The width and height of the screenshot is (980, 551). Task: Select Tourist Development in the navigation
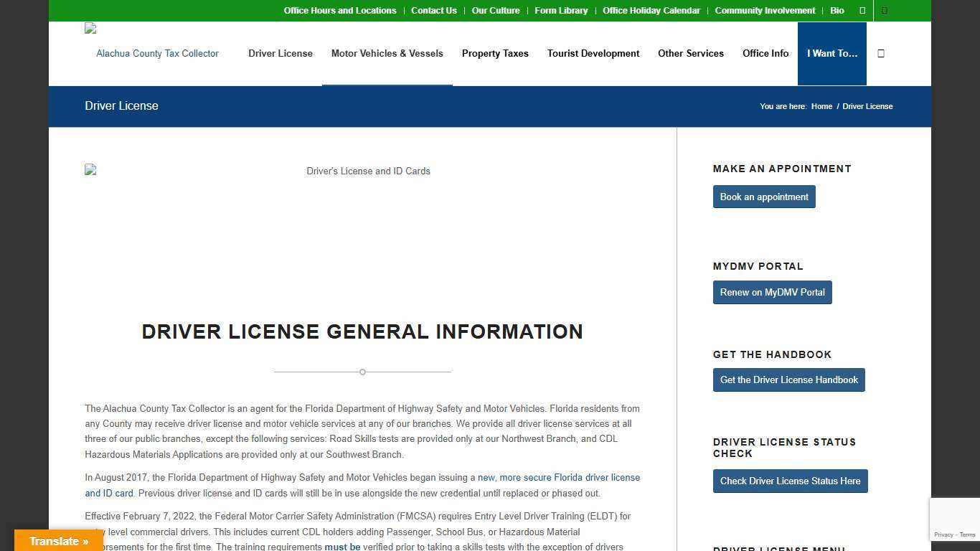click(593, 53)
